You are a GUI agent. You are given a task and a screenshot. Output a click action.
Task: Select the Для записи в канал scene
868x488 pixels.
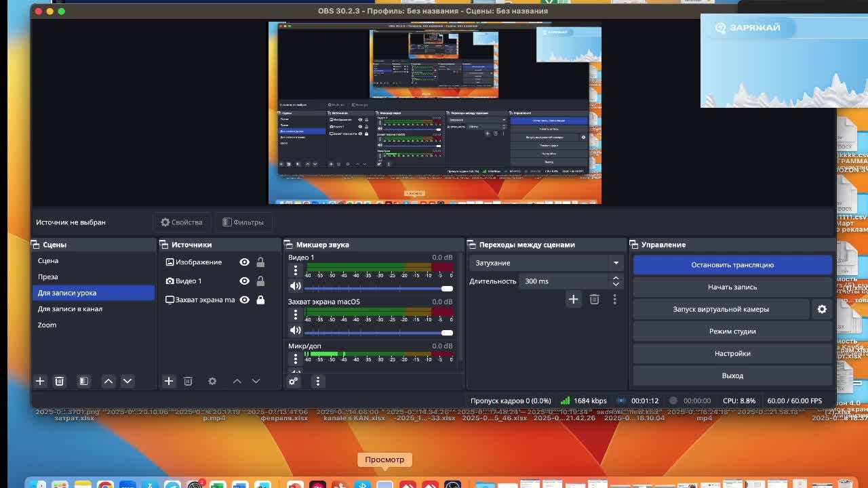tap(94, 308)
